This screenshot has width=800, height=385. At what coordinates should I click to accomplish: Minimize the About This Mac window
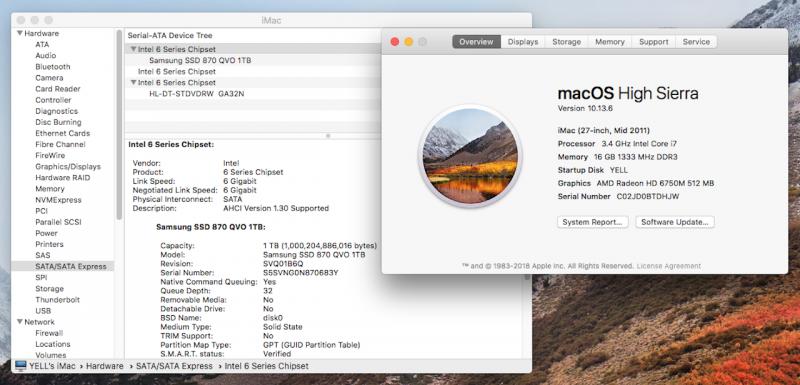click(x=409, y=42)
